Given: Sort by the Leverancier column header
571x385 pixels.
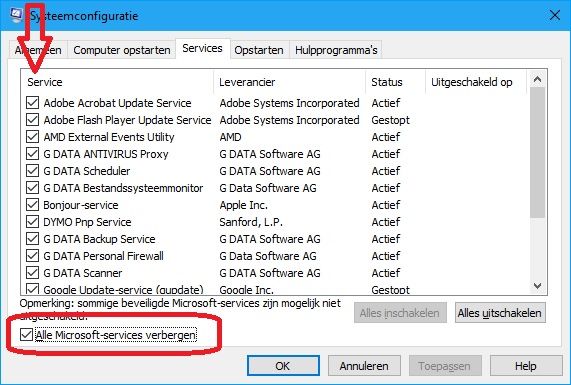Looking at the screenshot, I should click(x=290, y=82).
